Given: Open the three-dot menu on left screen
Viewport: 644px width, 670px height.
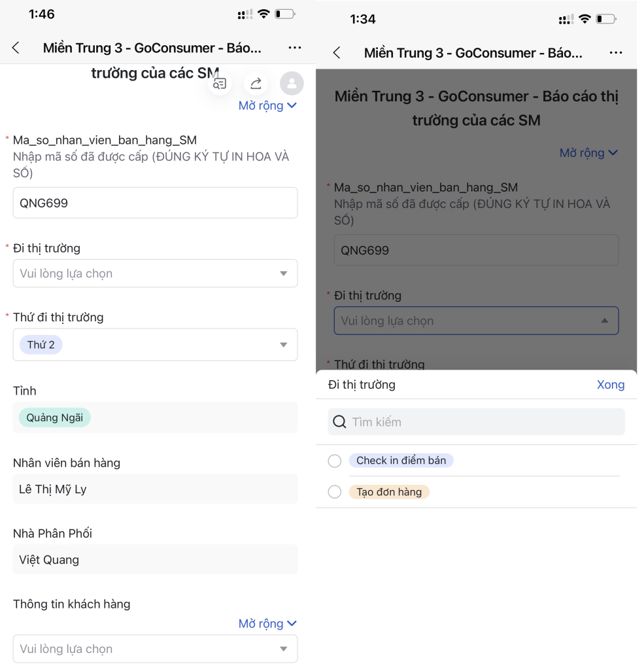Looking at the screenshot, I should click(295, 47).
